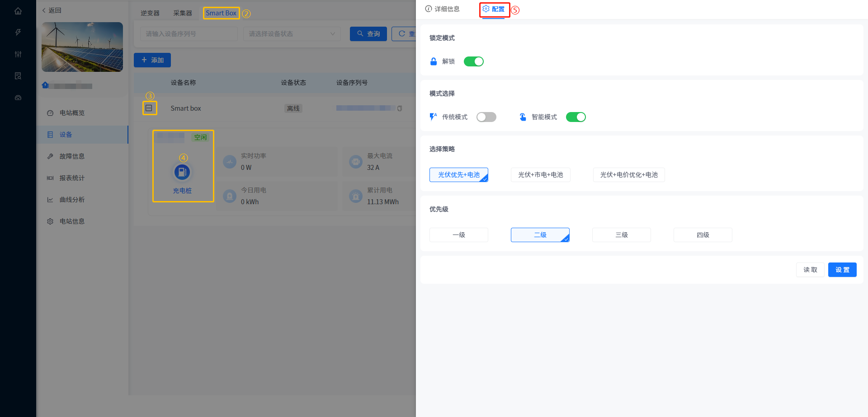The height and width of the screenshot is (417, 868).
Task: Click the dashboard gauge icon in left rail
Action: point(18,98)
